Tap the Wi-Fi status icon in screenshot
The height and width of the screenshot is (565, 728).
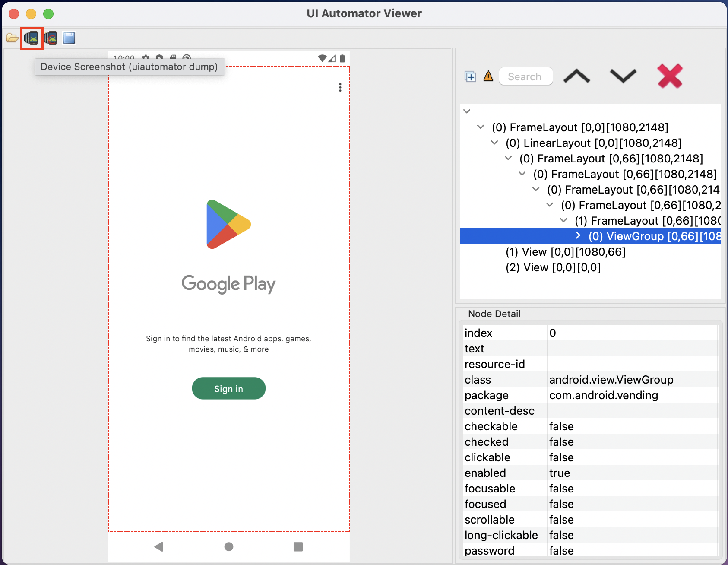click(x=322, y=58)
